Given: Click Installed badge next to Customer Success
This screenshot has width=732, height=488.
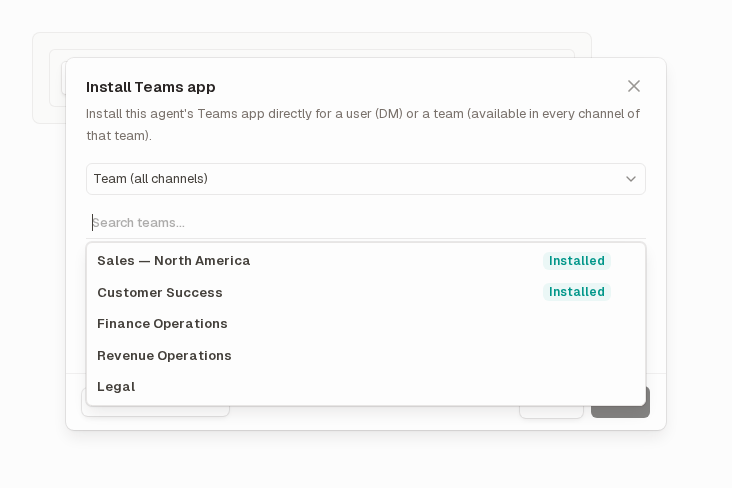Looking at the screenshot, I should [577, 292].
